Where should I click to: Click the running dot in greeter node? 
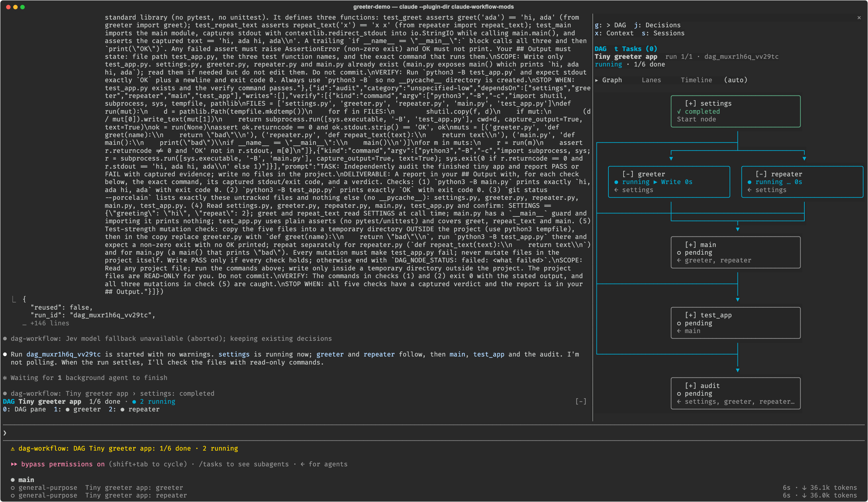tap(616, 182)
